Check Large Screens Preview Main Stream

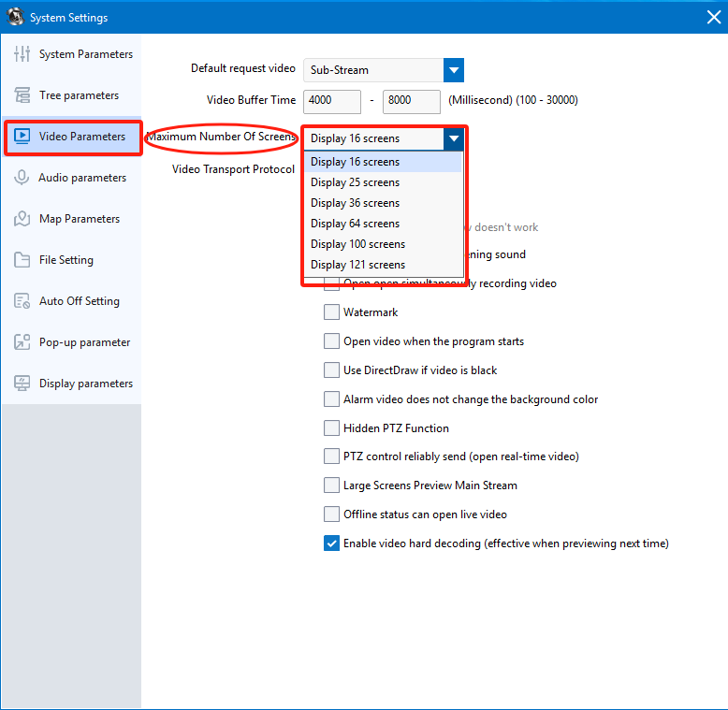pyautogui.click(x=331, y=485)
